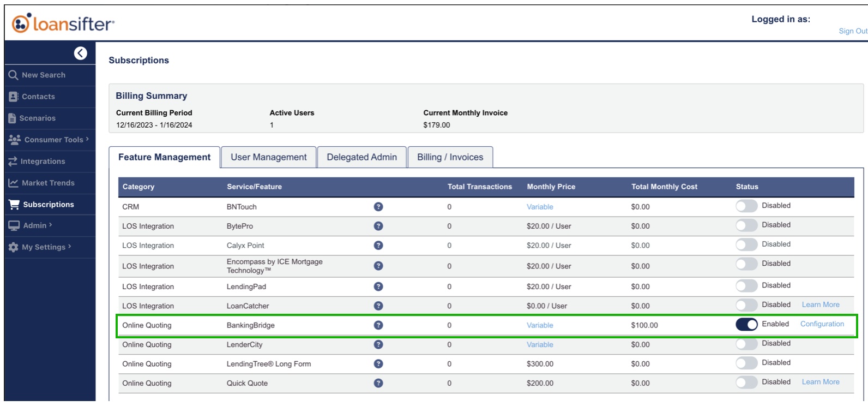Image resolution: width=868 pixels, height=406 pixels.
Task: Click Learn More for Quick Quote
Action: coord(821,382)
